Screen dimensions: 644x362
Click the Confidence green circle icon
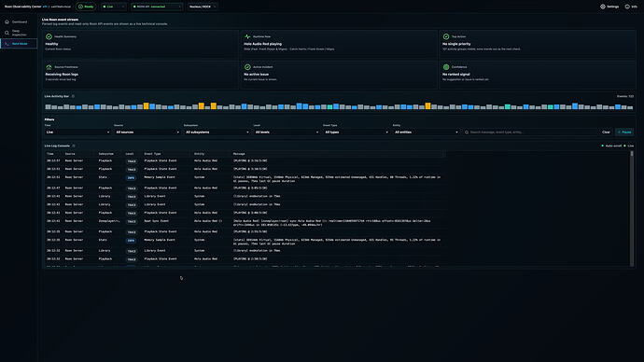[446, 67]
